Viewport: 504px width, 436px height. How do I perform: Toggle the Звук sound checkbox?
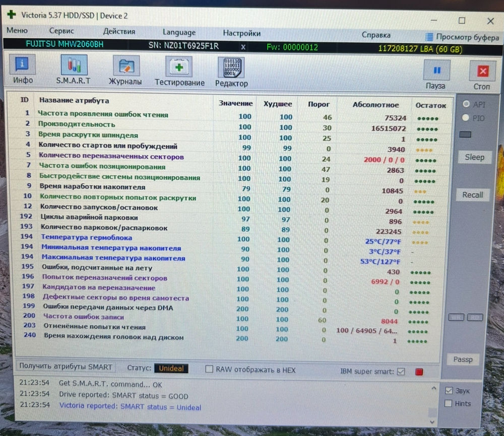(x=449, y=390)
